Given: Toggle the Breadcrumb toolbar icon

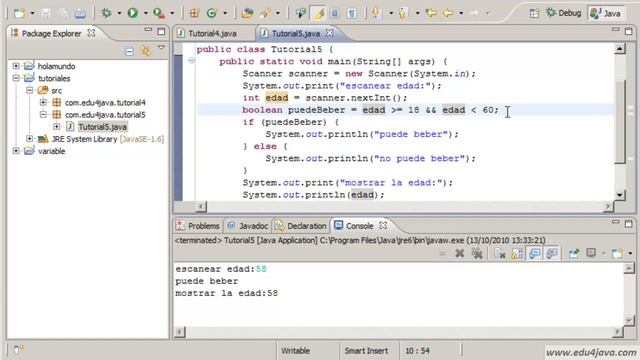Looking at the screenshot, I should point(300,13).
